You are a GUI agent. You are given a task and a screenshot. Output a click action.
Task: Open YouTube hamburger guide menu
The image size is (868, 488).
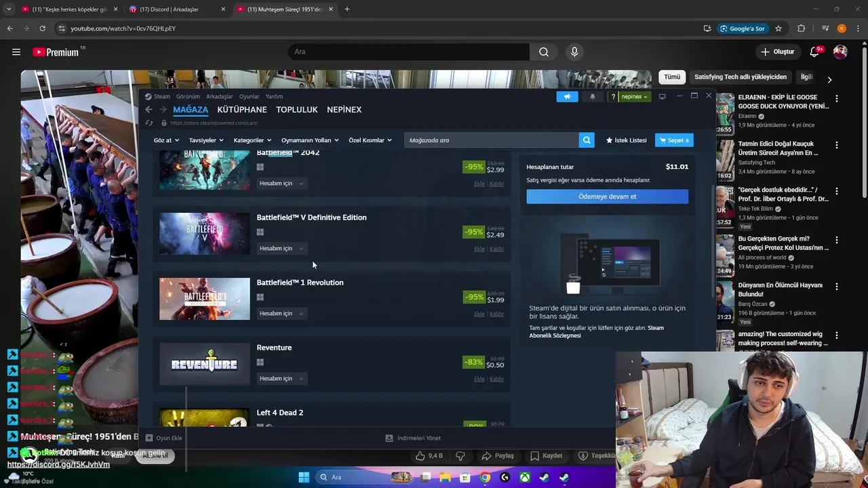(16, 52)
